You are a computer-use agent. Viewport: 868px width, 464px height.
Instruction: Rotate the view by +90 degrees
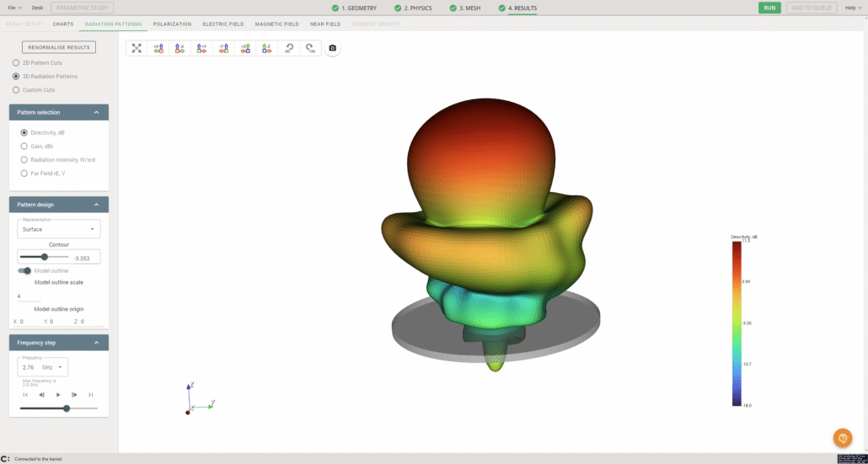coord(309,48)
